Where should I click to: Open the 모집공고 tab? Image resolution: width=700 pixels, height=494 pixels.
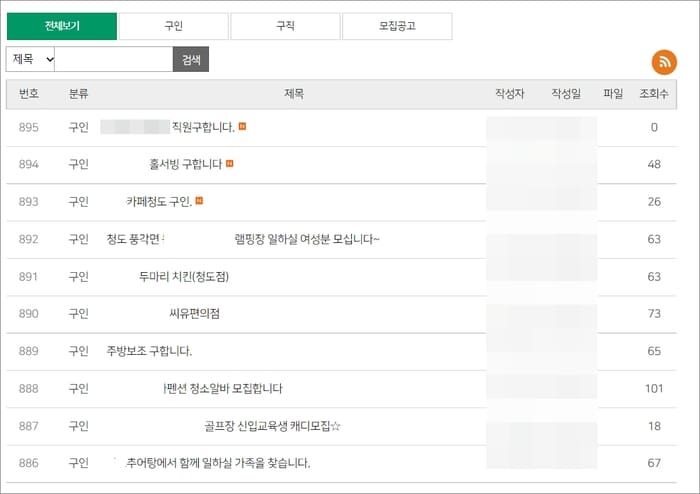(397, 26)
